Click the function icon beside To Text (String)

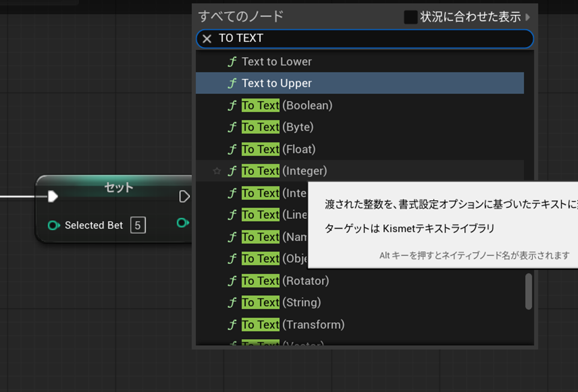(x=232, y=303)
